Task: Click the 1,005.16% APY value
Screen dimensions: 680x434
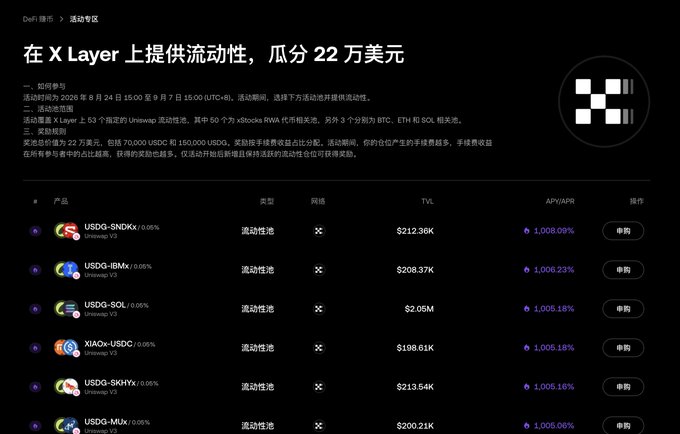Action: [x=554, y=387]
